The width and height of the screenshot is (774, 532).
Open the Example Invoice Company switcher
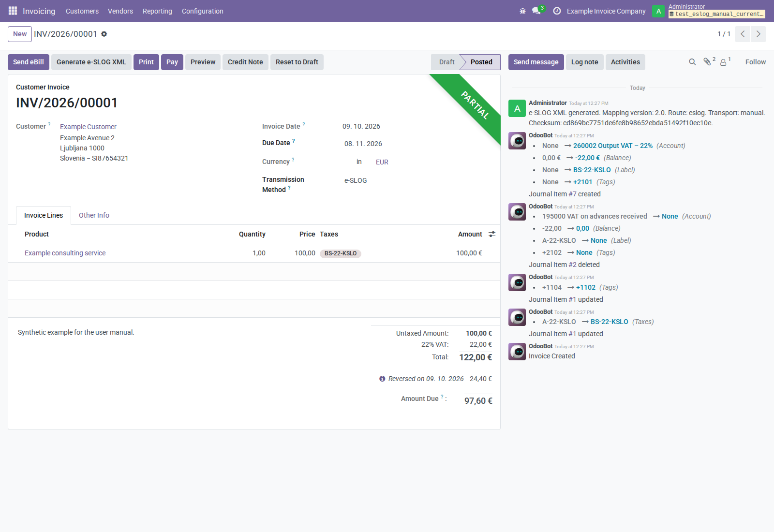point(606,11)
